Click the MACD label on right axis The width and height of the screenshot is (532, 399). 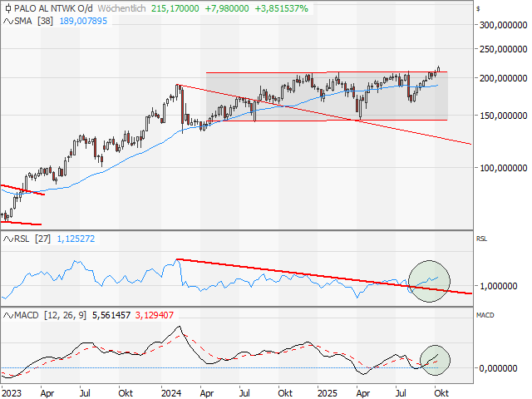pyautogui.click(x=484, y=315)
